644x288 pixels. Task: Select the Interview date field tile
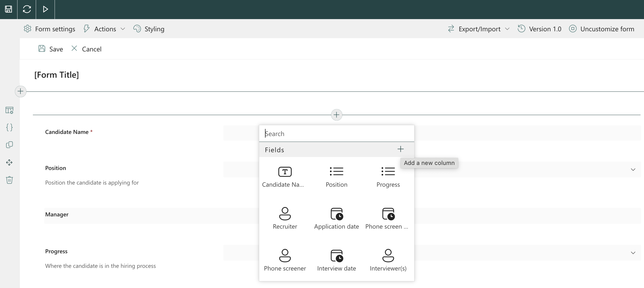pos(337,260)
